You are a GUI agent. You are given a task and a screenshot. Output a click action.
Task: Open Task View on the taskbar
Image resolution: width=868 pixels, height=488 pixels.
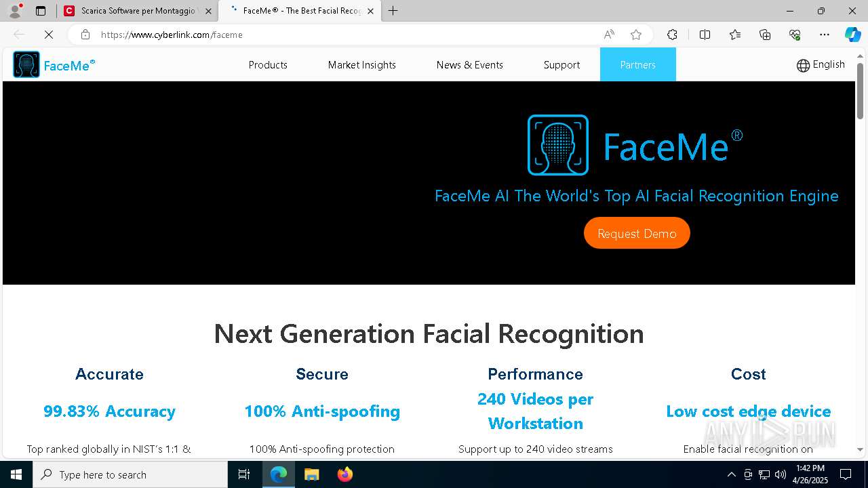coord(244,474)
